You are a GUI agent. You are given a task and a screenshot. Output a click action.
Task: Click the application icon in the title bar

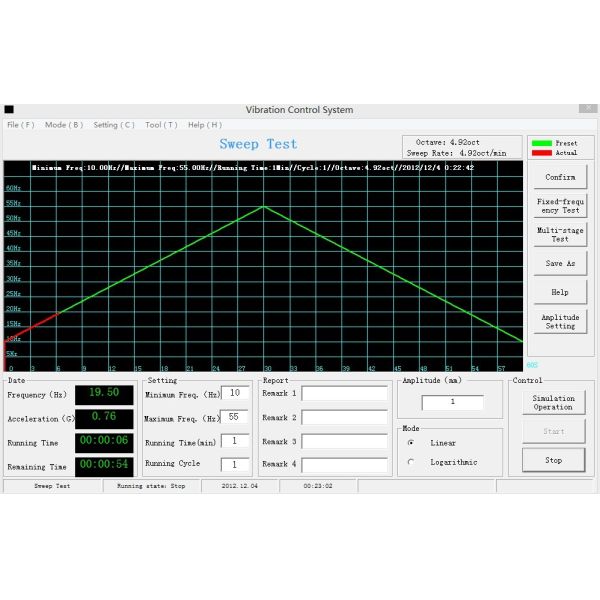click(x=9, y=110)
